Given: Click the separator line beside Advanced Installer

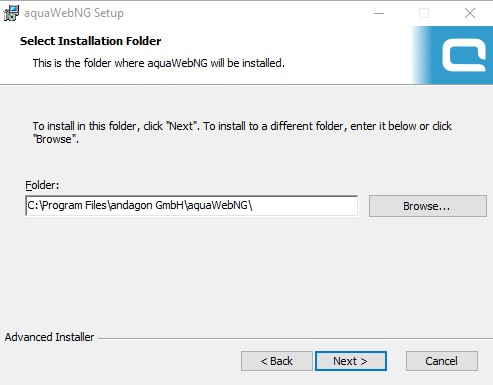Looking at the screenshot, I should coord(295,339).
